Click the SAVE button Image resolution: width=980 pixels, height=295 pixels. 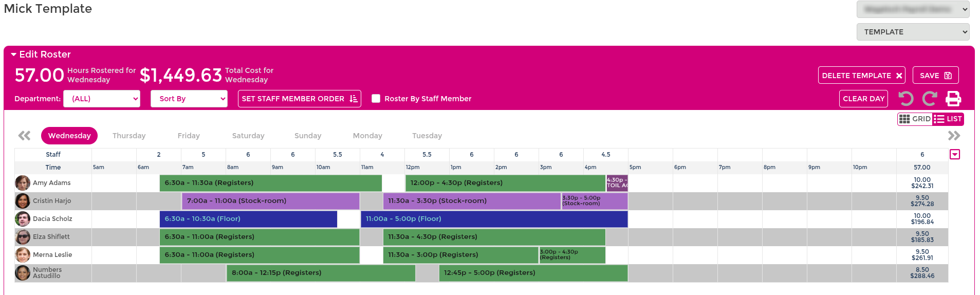click(x=936, y=75)
